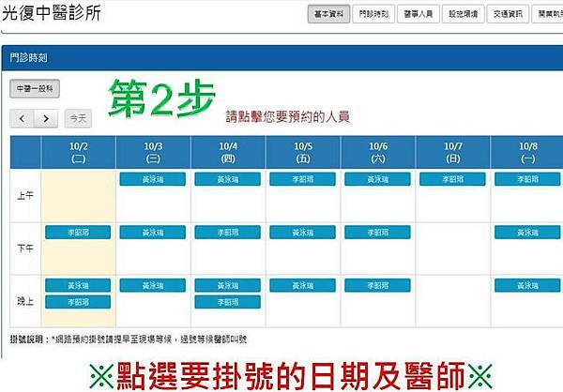Select the 李 doctor on 10/8 上午
This screenshot has height=392, width=563.
click(x=527, y=179)
